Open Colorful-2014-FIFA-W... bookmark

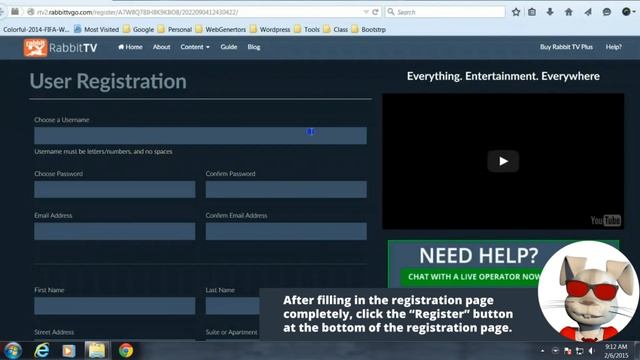coord(36,29)
